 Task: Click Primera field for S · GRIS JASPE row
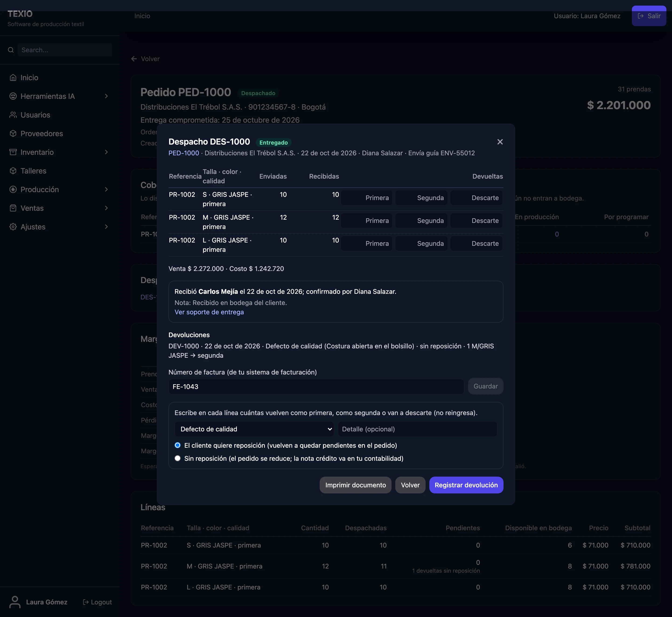coord(367,198)
